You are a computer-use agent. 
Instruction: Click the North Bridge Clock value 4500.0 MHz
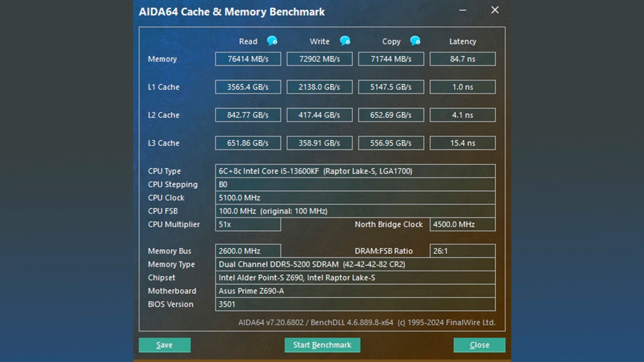coord(462,224)
